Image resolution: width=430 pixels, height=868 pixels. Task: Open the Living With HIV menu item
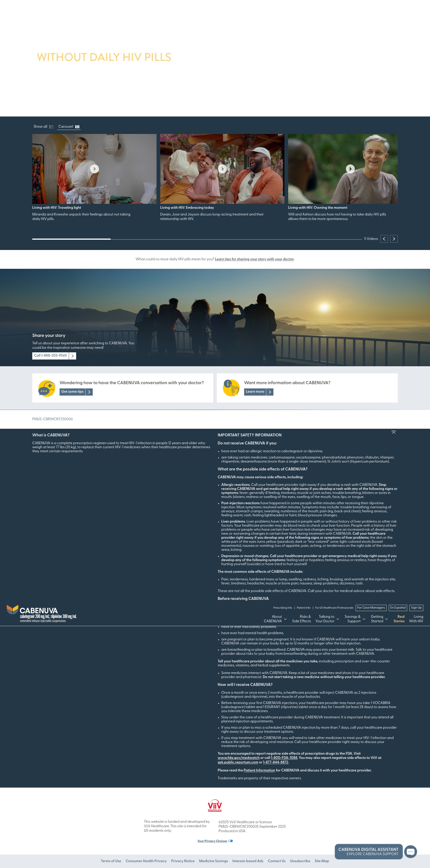(x=416, y=619)
